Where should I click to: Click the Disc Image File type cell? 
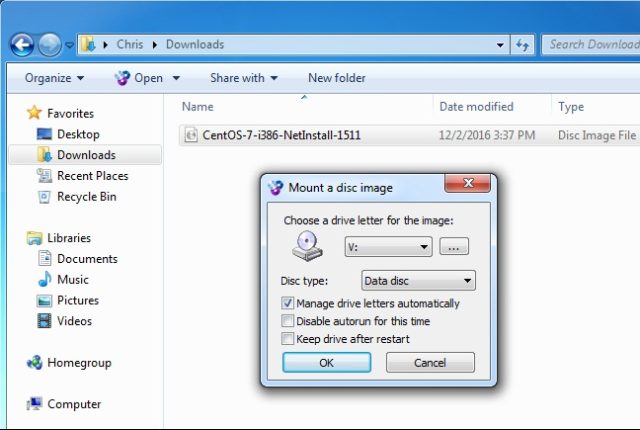click(597, 135)
